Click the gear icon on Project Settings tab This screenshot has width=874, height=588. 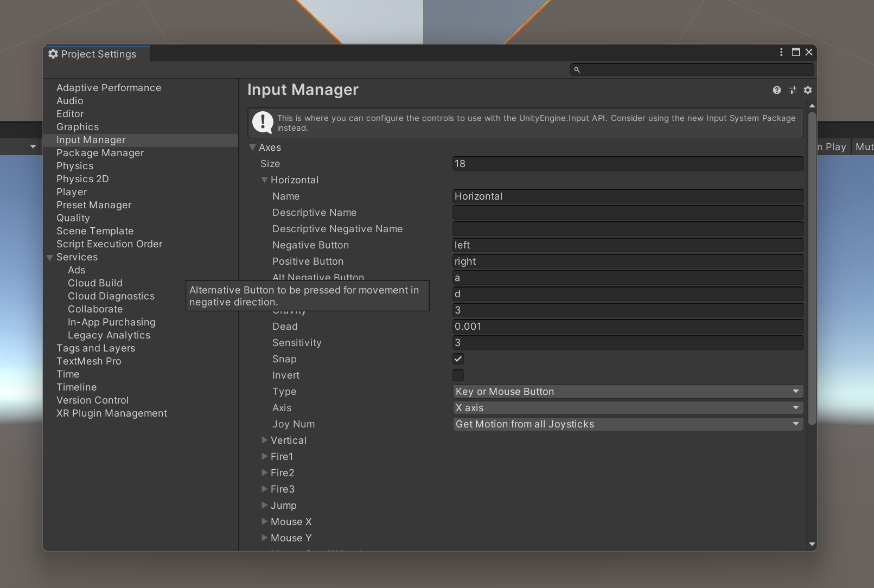(x=53, y=54)
